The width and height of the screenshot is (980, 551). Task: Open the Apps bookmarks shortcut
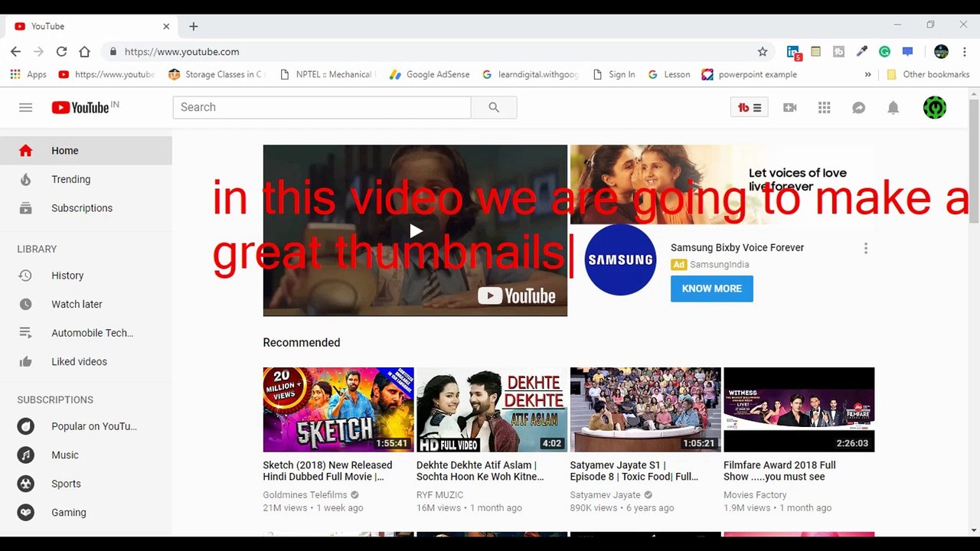tap(28, 74)
